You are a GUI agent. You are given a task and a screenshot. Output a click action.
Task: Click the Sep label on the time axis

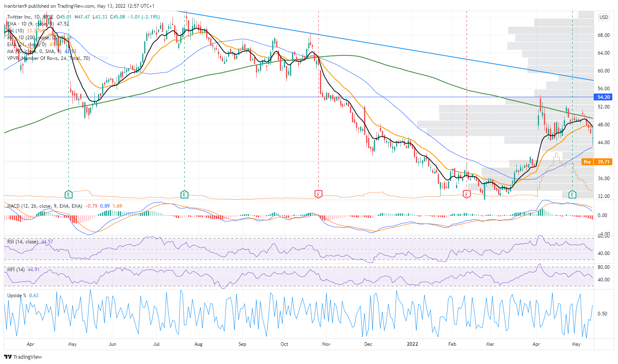click(242, 344)
